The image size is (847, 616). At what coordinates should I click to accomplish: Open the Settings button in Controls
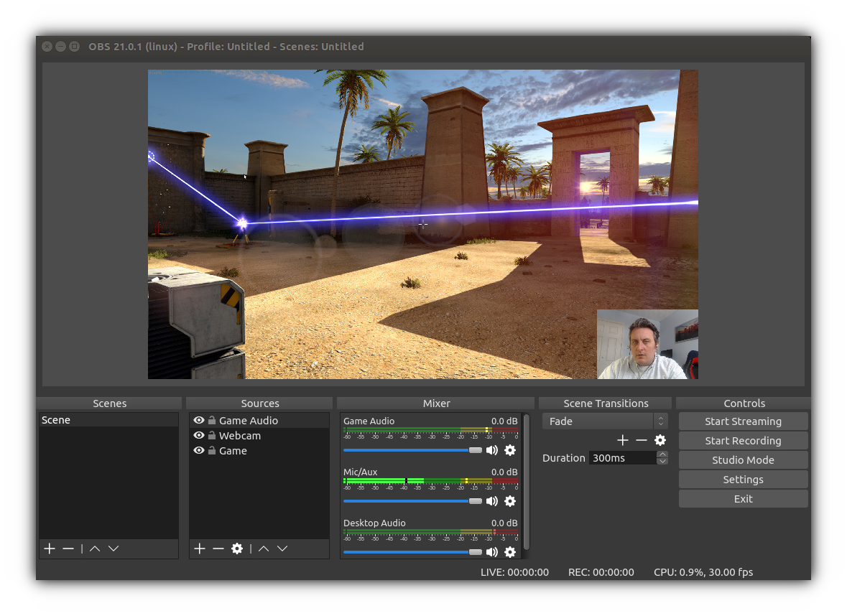[743, 480]
